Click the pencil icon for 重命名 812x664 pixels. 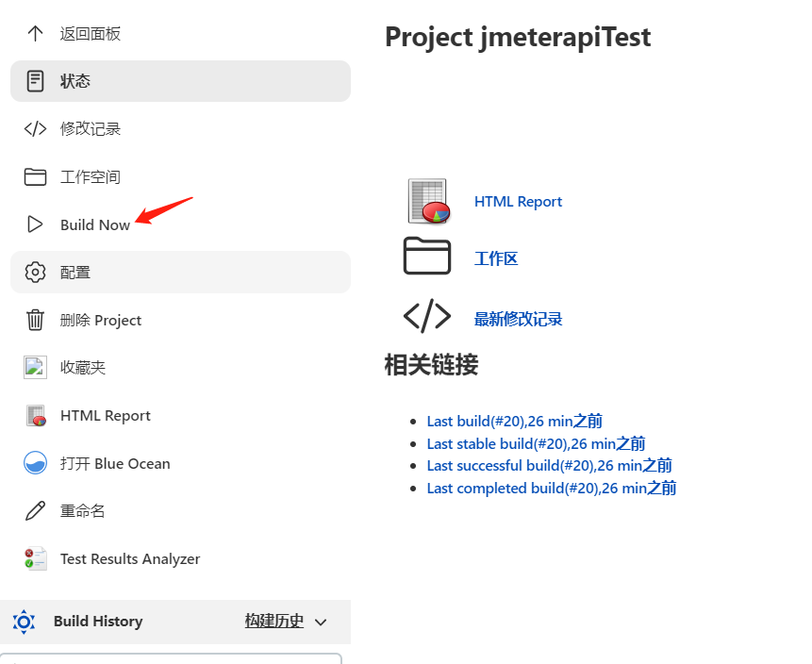pyautogui.click(x=35, y=511)
